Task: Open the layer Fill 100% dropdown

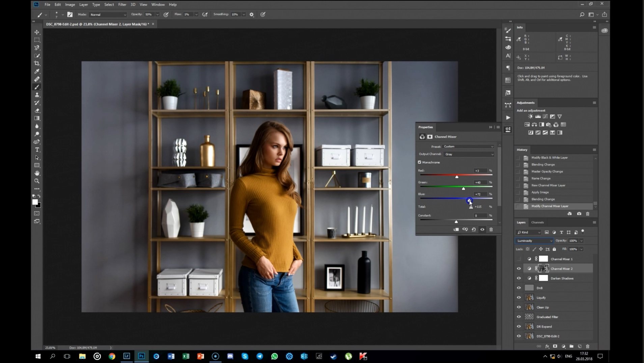Action: [x=581, y=249]
